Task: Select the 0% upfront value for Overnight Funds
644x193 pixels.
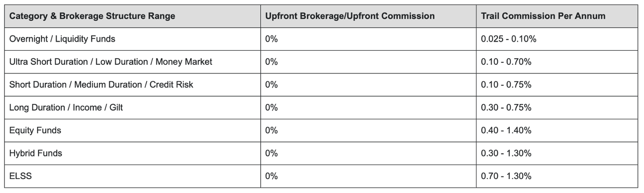Action: pyautogui.click(x=271, y=39)
